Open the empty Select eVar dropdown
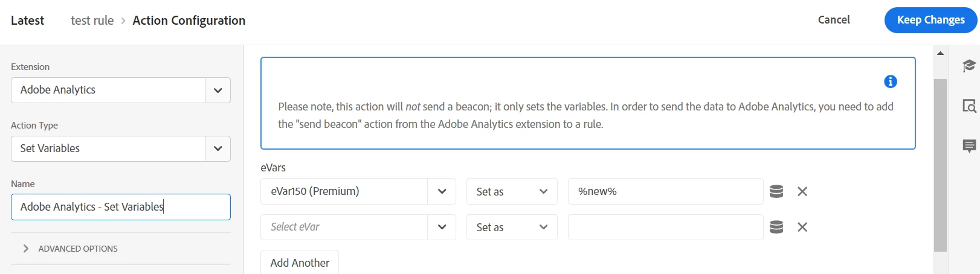 click(442, 227)
